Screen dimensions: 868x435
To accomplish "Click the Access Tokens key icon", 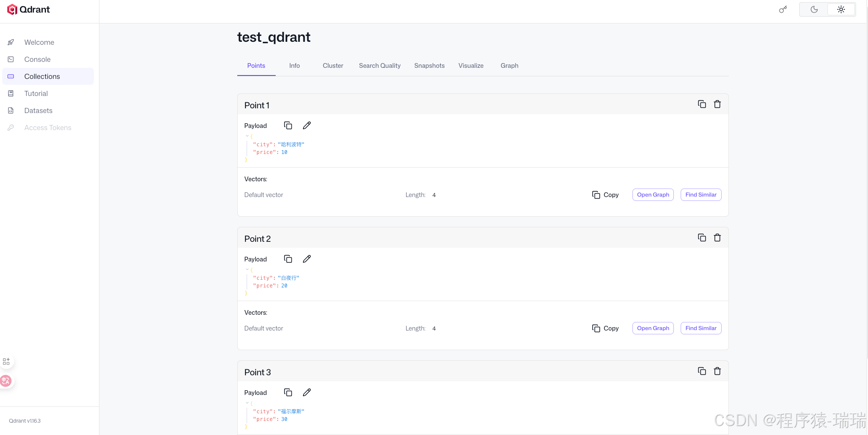I will tap(11, 128).
